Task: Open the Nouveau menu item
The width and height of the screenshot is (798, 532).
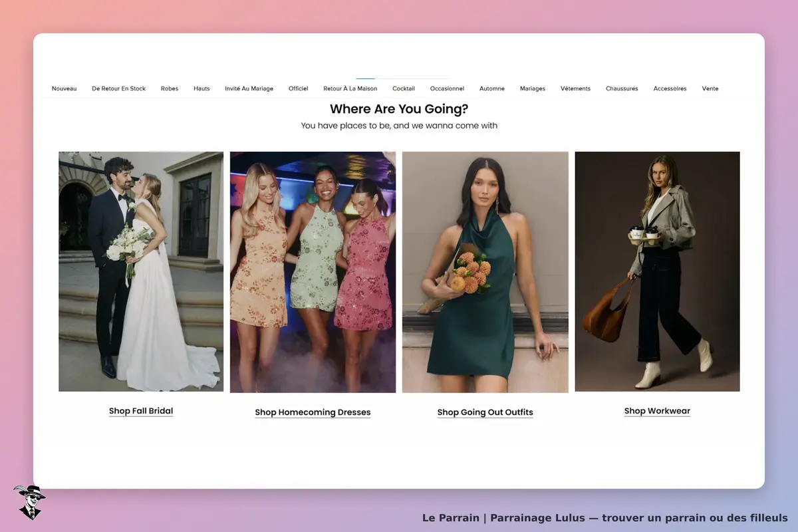Action: [65, 88]
